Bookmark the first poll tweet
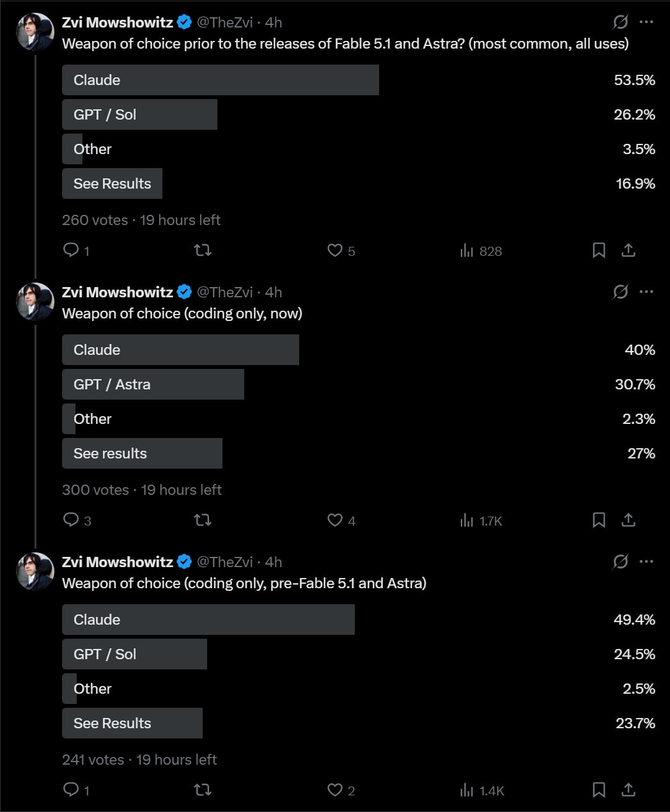 (x=599, y=250)
